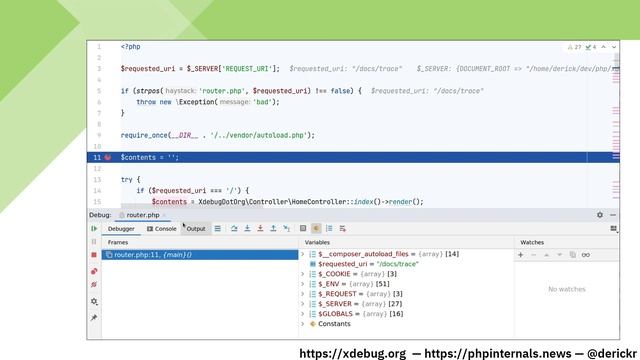Click the green checkmark typo count indicator
Screen dimensions: 640x360
tap(591, 47)
